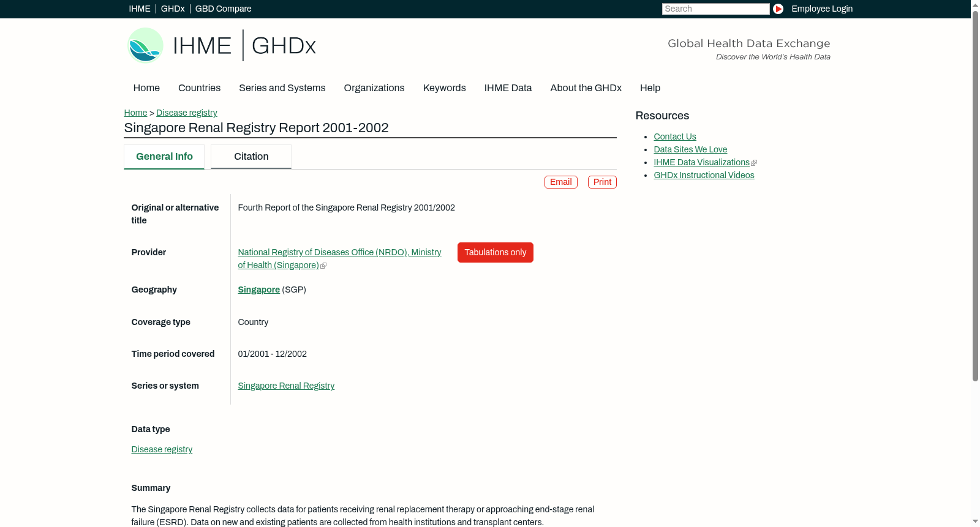Open the Contact Us resource link
Viewport: 980px width, 527px height.
674,136
